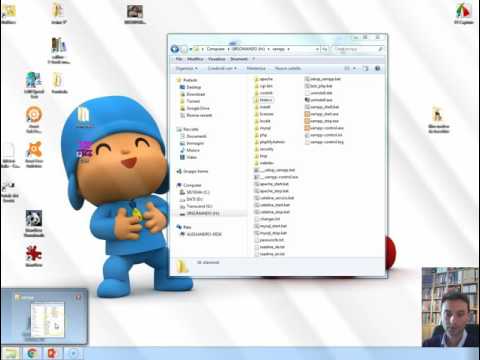This screenshot has height=360, width=480.
Task: Open the htdocs folder
Action: pos(263,100)
